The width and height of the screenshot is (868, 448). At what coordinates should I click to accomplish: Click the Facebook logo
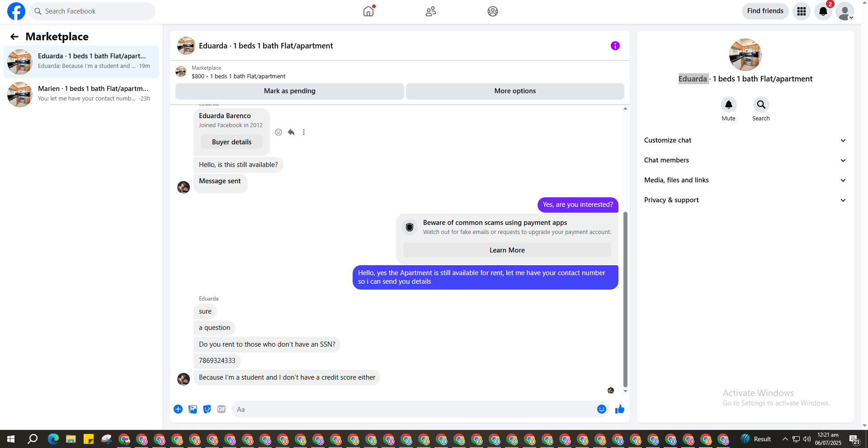pyautogui.click(x=16, y=11)
